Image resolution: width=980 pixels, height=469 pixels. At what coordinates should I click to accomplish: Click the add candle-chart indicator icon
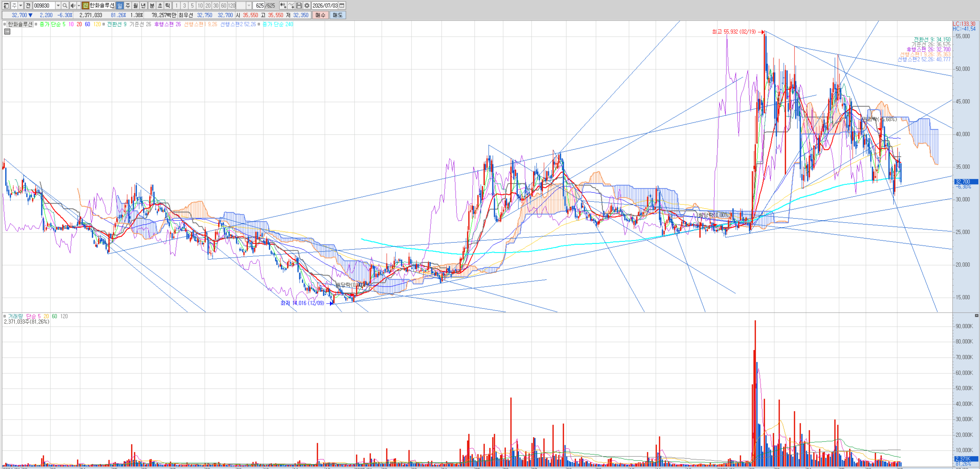click(x=283, y=5)
